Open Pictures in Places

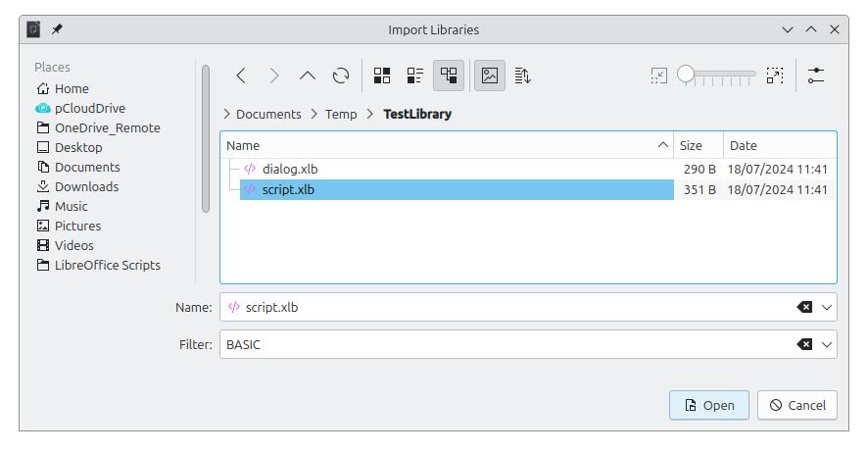tap(69, 226)
